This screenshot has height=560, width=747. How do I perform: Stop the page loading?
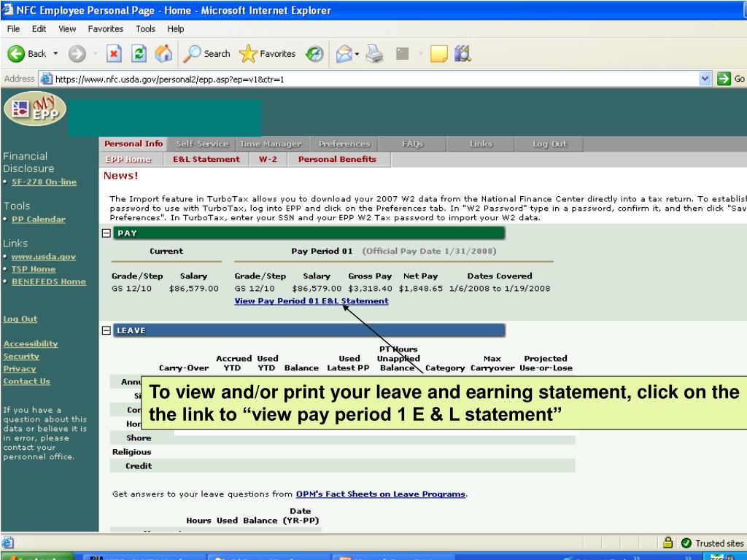[x=114, y=53]
